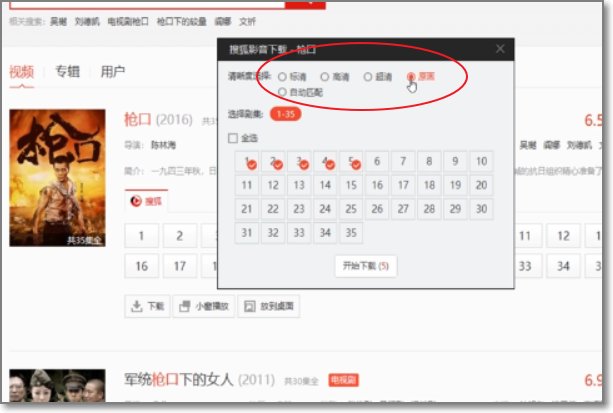The image size is (613, 413).
Task: Play episode 12 on the results page
Action: [x=563, y=236]
